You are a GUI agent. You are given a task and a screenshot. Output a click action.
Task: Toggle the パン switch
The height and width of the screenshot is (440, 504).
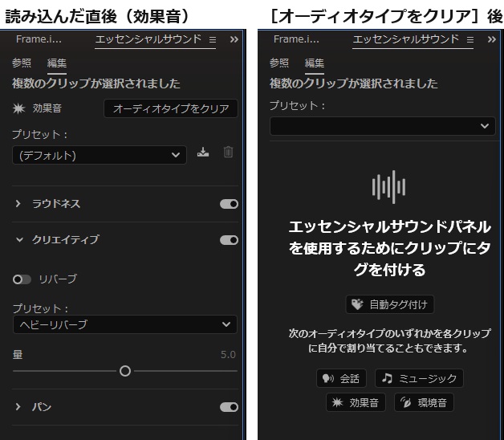coord(229,407)
